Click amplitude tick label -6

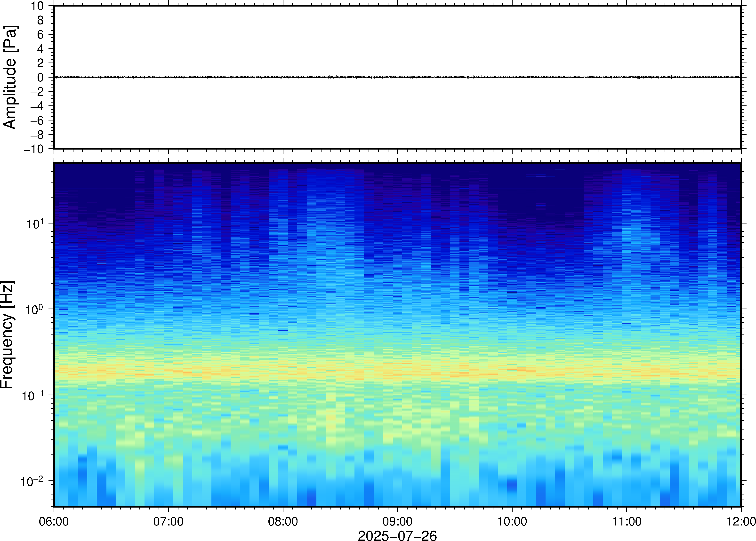coord(37,120)
